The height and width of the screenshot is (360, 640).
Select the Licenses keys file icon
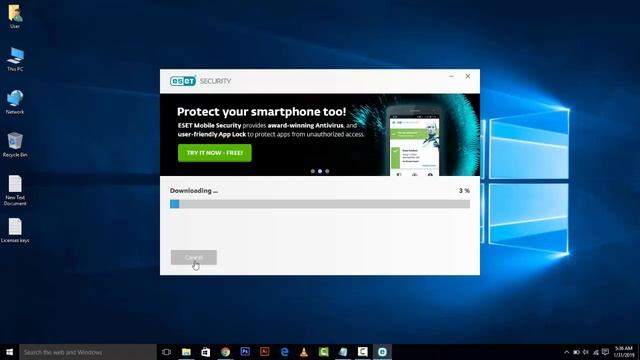[15, 231]
